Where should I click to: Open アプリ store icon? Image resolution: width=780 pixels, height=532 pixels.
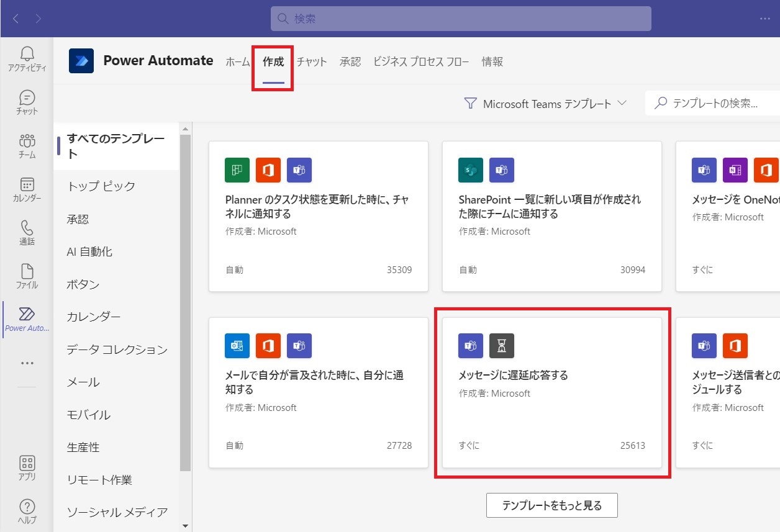pos(27,468)
